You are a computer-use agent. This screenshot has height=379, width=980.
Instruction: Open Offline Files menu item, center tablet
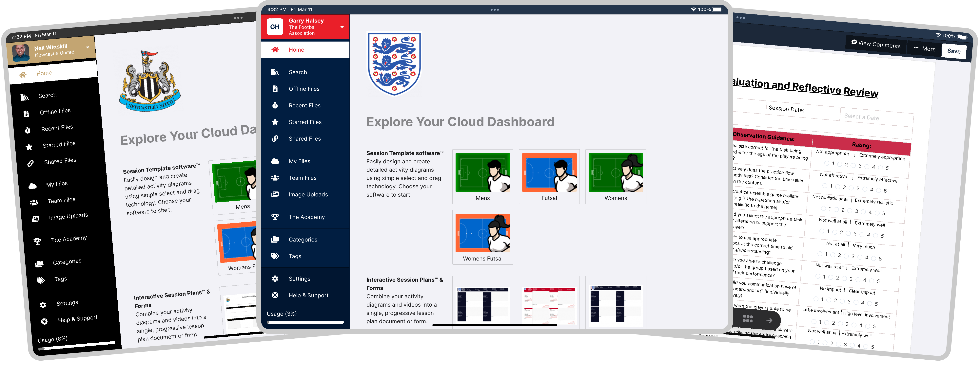click(x=305, y=89)
